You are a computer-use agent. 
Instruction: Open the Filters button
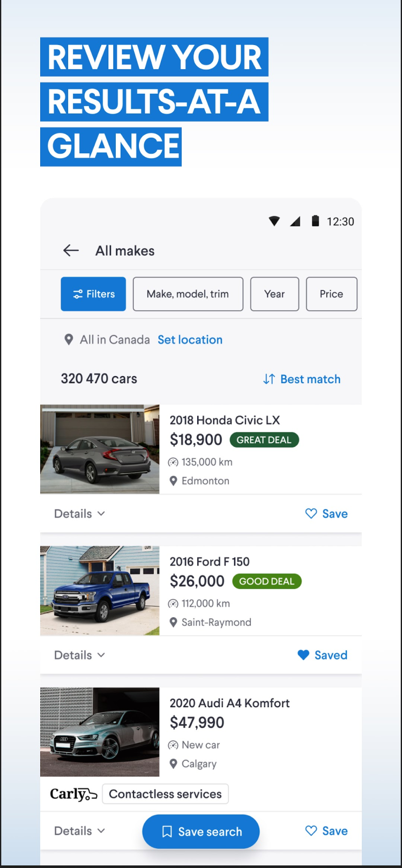93,294
